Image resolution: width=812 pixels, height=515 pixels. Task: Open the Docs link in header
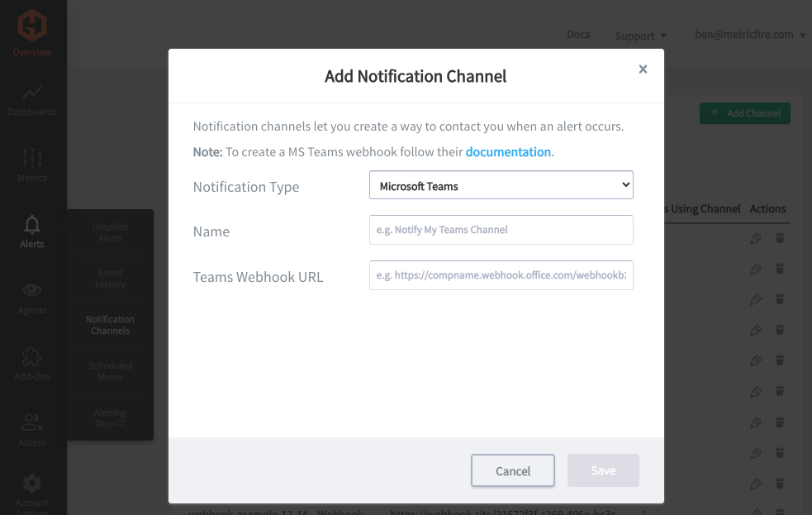[578, 34]
